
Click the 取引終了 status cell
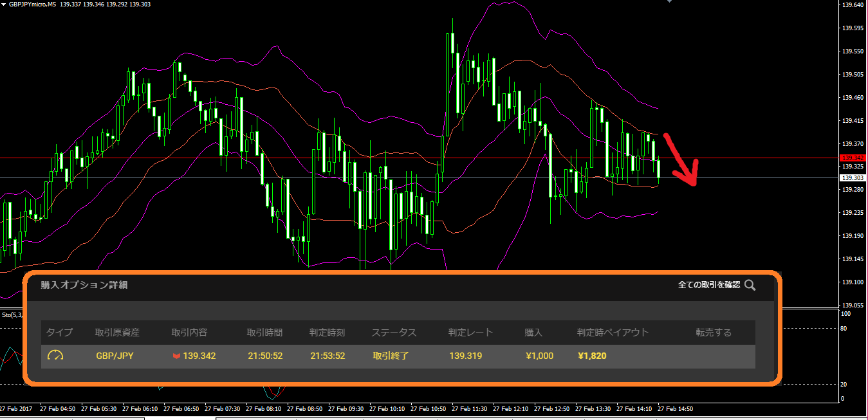390,356
